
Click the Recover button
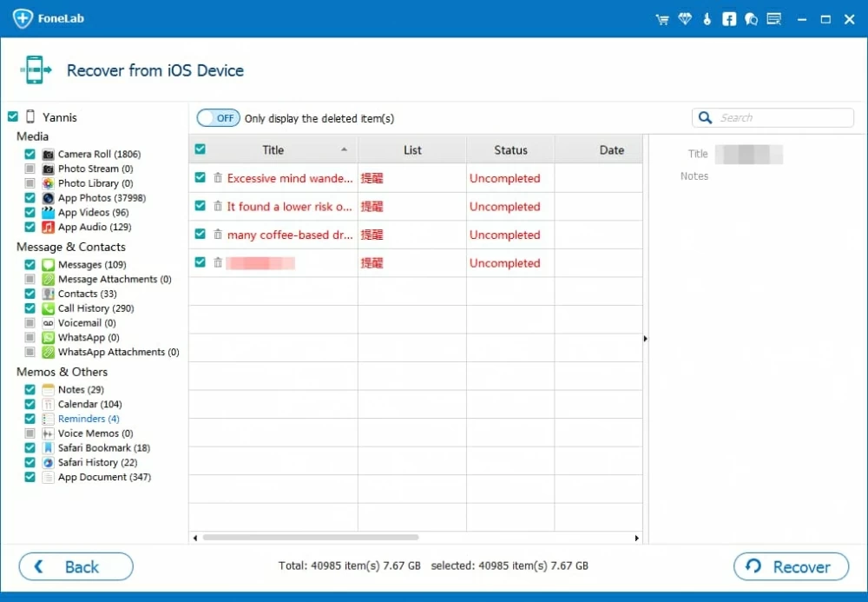(791, 566)
